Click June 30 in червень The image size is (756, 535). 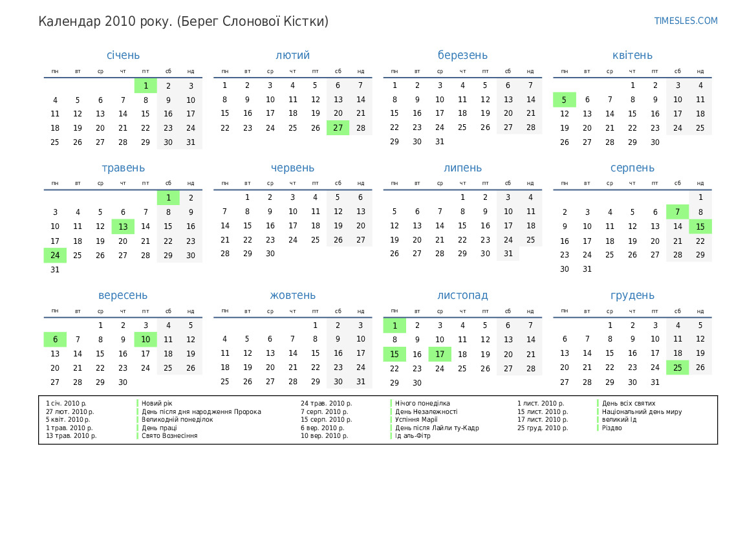270,254
